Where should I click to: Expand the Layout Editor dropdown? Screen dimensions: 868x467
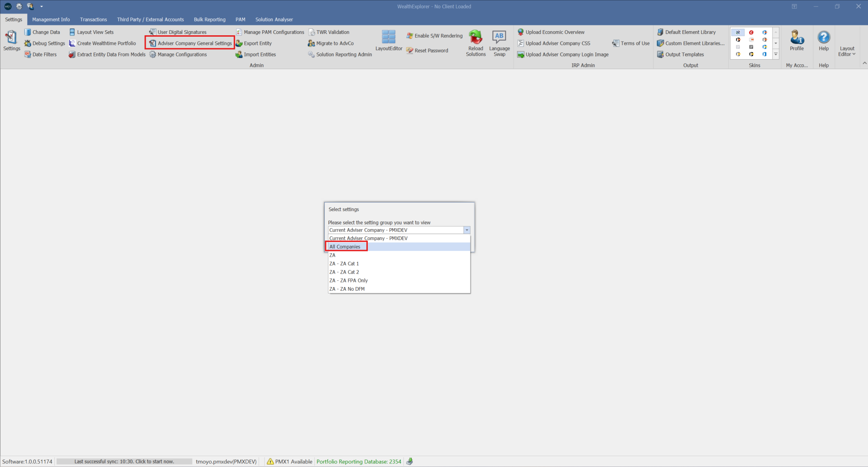(x=847, y=52)
